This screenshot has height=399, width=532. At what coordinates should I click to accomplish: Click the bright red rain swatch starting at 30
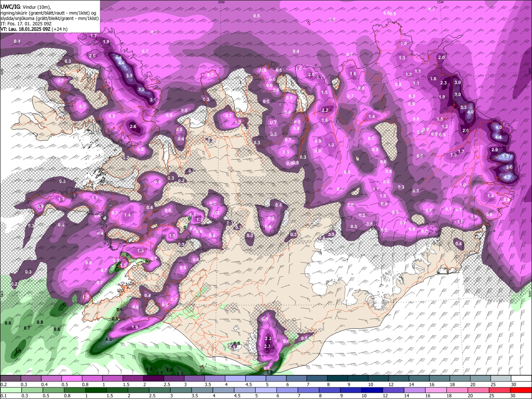(521, 390)
